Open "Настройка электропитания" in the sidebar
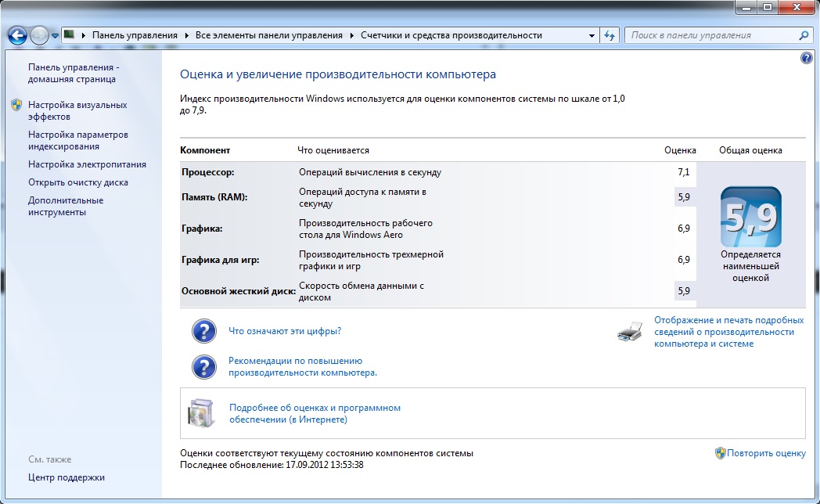 (x=87, y=164)
